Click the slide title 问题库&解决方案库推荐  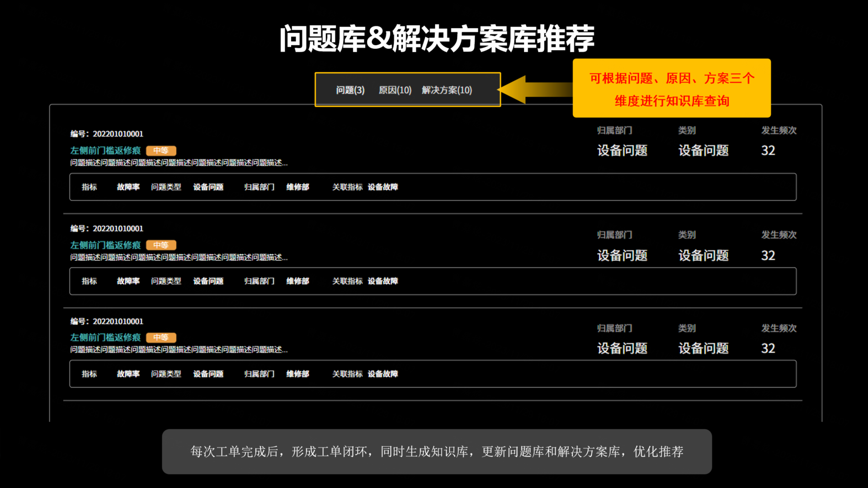click(437, 38)
